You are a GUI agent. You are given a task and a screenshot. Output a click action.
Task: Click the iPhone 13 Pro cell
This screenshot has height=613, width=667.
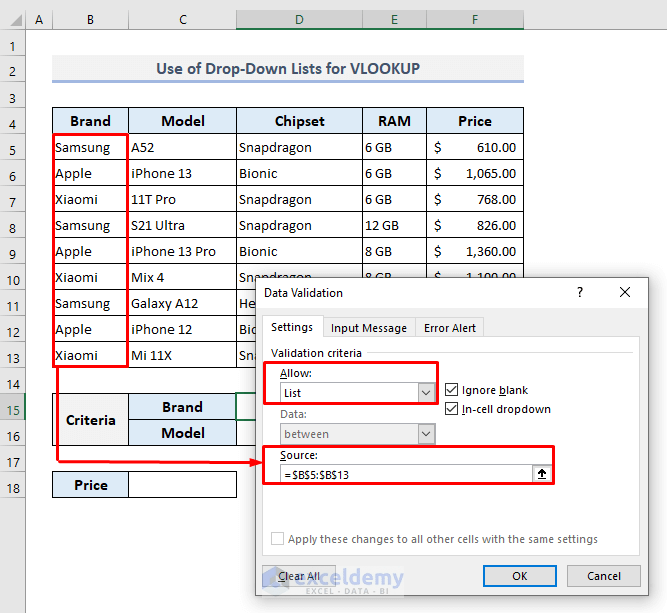pyautogui.click(x=182, y=251)
